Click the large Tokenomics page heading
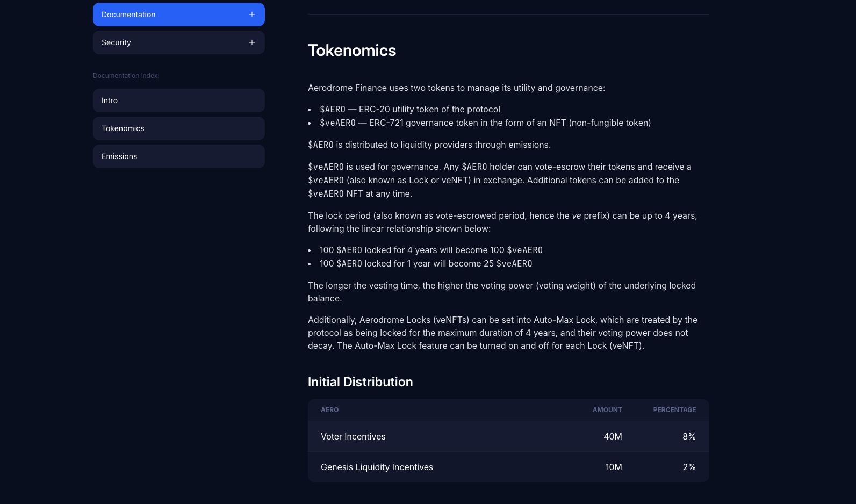856x504 pixels. pos(352,51)
